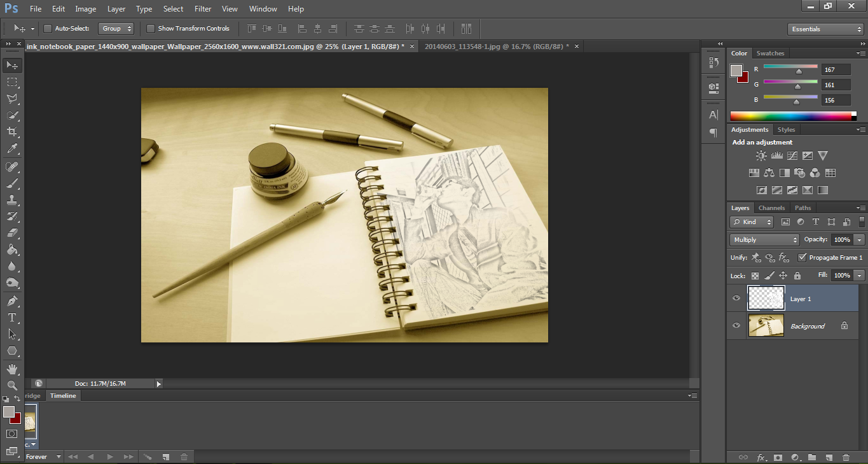Switch to the Swatches tab
Screen dimensions: 868x464
click(770, 53)
